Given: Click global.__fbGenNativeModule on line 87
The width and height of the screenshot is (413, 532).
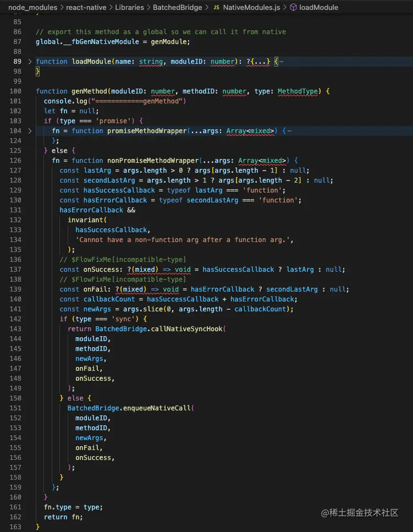Looking at the screenshot, I should click(87, 41).
